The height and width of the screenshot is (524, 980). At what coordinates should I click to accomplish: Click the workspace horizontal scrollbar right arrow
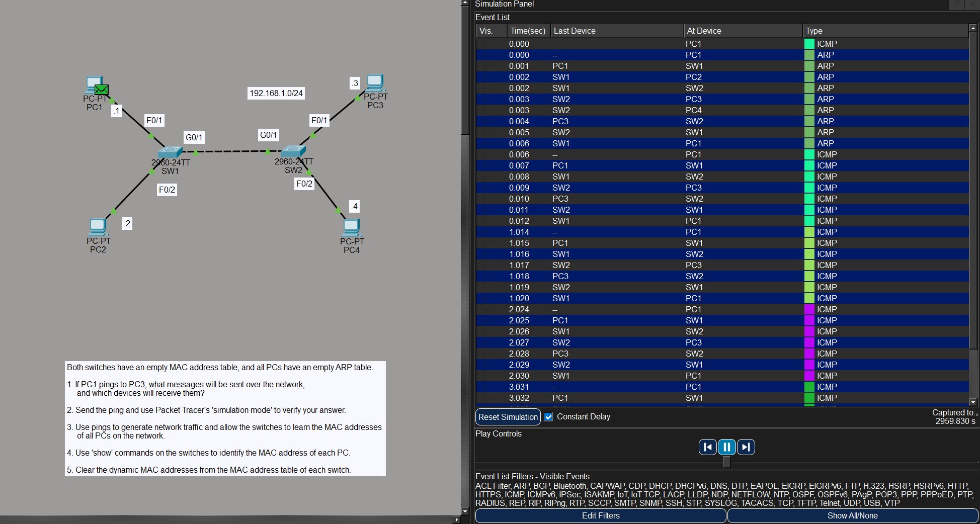456,519
